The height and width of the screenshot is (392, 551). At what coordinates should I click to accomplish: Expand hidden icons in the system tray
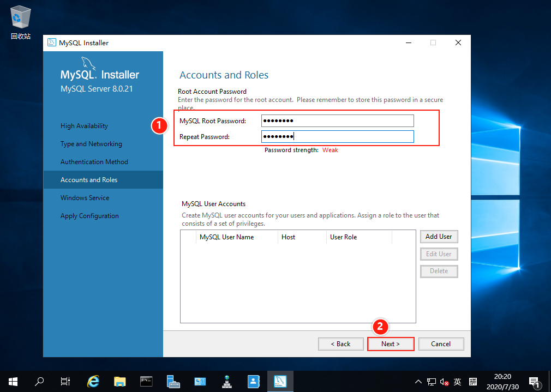418,382
